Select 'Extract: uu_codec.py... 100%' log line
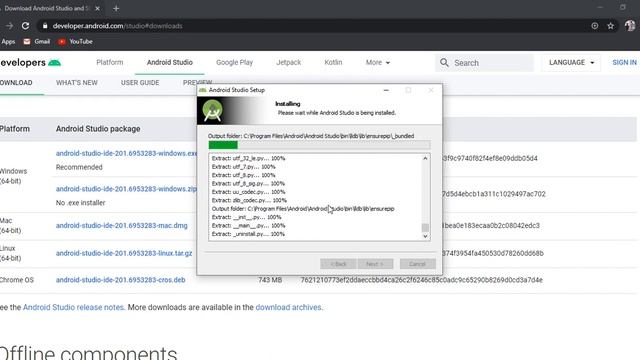640x360 pixels. coord(248,192)
